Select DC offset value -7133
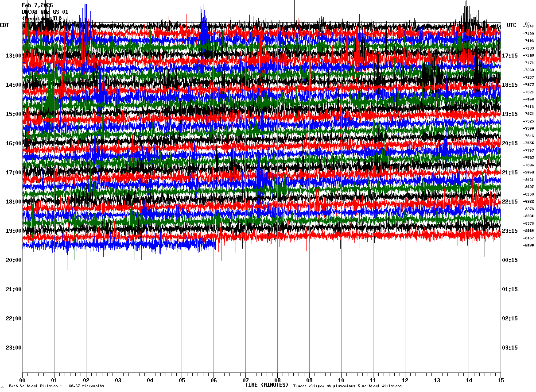The image size is (536, 392). point(529,48)
